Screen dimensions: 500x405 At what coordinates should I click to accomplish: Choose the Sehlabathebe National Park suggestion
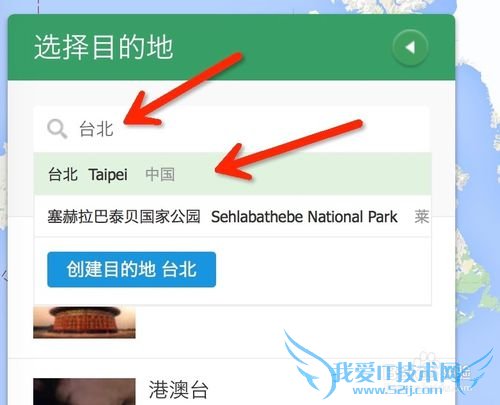pyautogui.click(x=232, y=217)
